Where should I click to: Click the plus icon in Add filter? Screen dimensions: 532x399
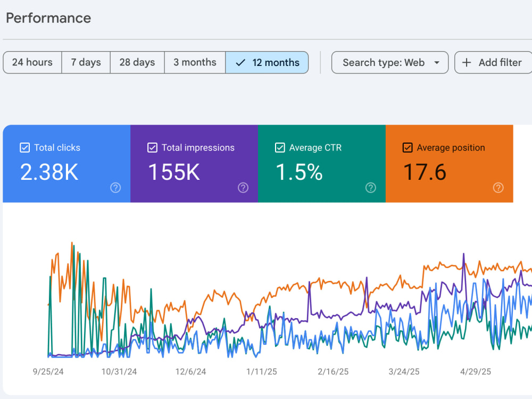coord(467,62)
